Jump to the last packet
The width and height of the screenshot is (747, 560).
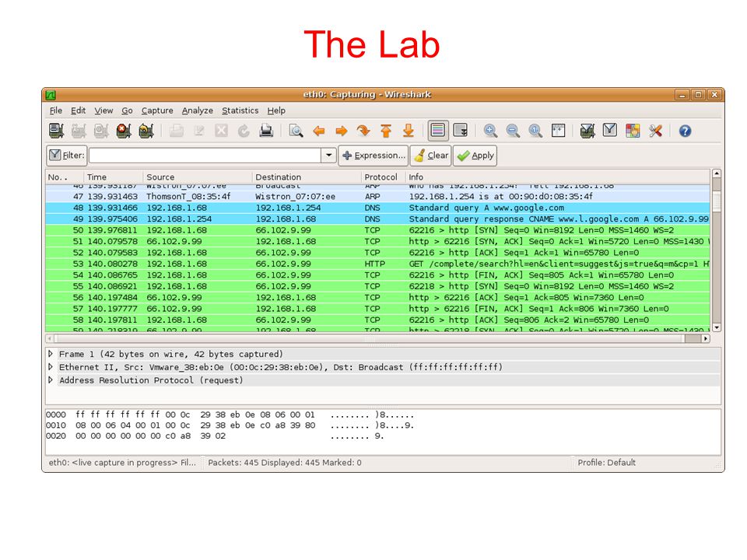pos(409,131)
